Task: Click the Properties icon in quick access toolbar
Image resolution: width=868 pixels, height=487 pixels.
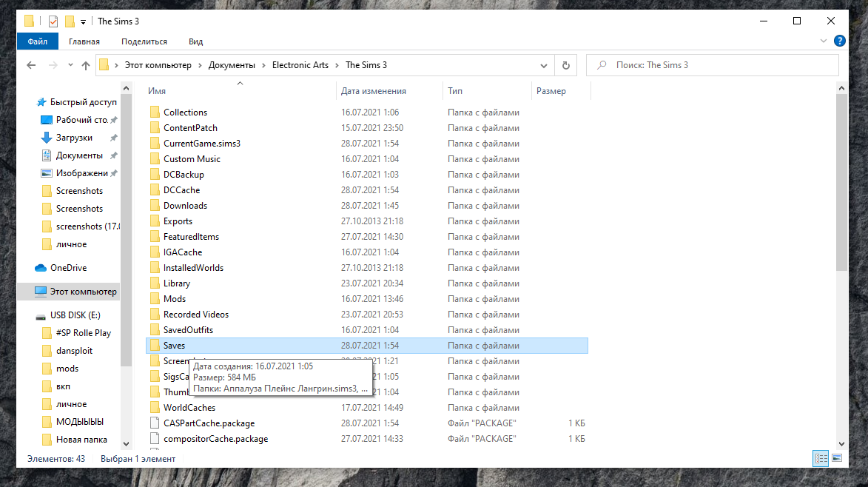Action: [53, 21]
